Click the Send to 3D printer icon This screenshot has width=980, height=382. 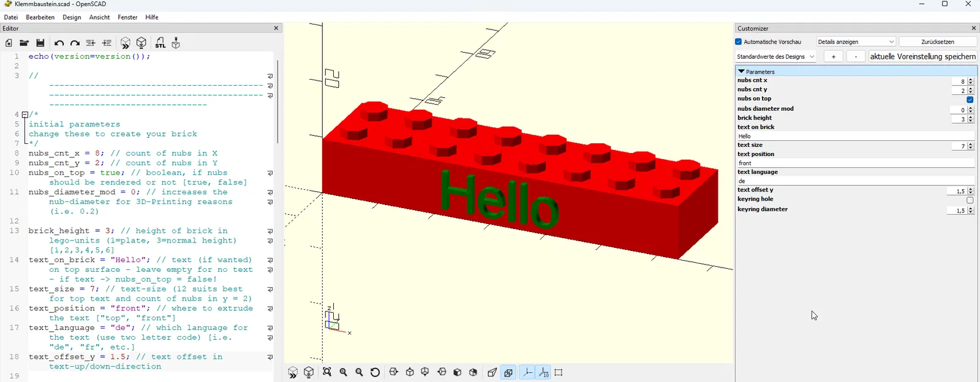click(x=176, y=43)
